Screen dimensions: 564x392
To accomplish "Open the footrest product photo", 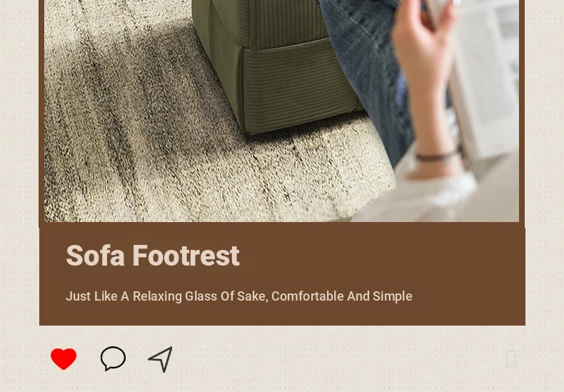I will pos(281,111).
